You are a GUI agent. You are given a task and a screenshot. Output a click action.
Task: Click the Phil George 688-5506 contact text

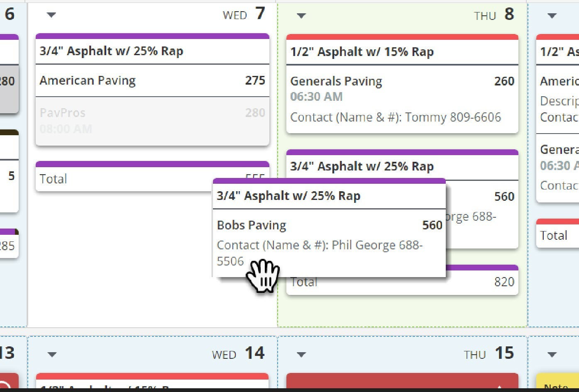(320, 253)
